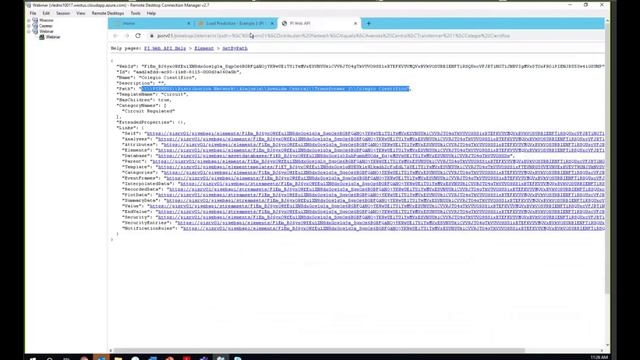This screenshot has width=640, height=360.
Task: Click the vertical scrollbar on right edge
Action: click(x=607, y=159)
